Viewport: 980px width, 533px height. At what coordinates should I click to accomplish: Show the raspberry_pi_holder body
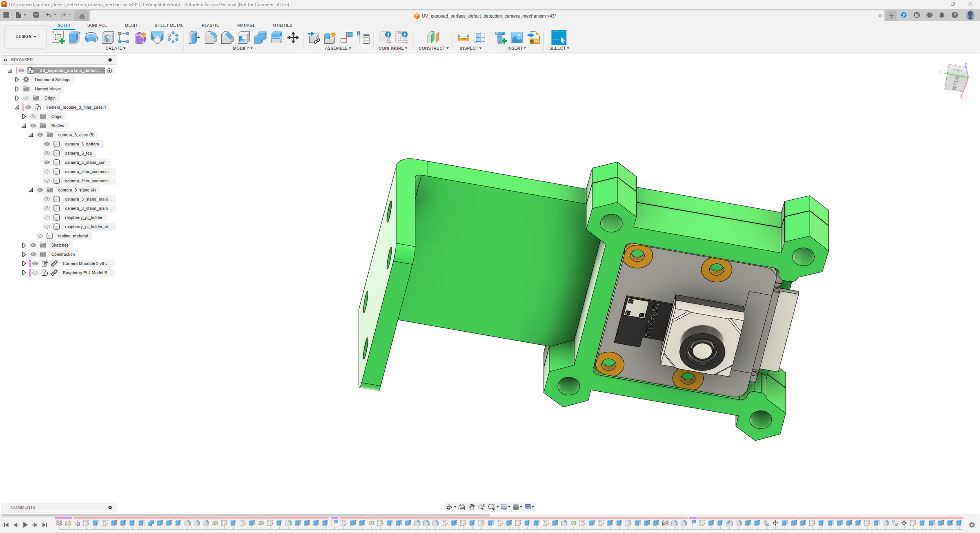(x=47, y=218)
